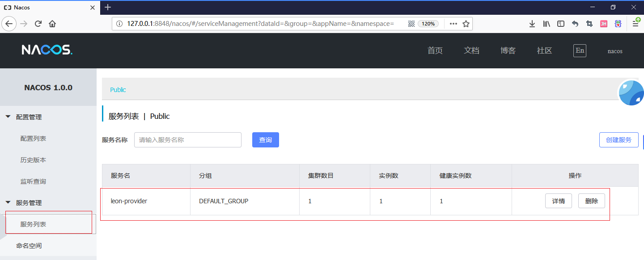Open page actions three-dot menu
Image resolution: width=644 pixels, height=260 pixels.
pos(453,24)
